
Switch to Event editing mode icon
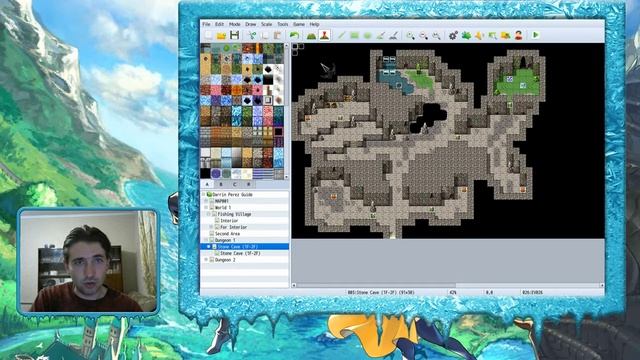click(324, 36)
